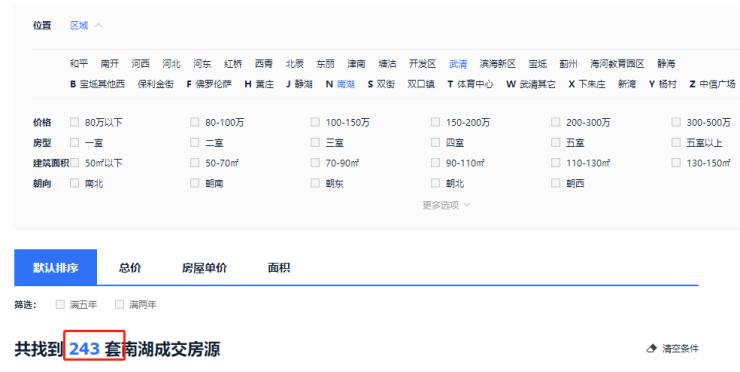Open the 面积 sort tab
Screen dimensions: 740x372
[x=279, y=268]
